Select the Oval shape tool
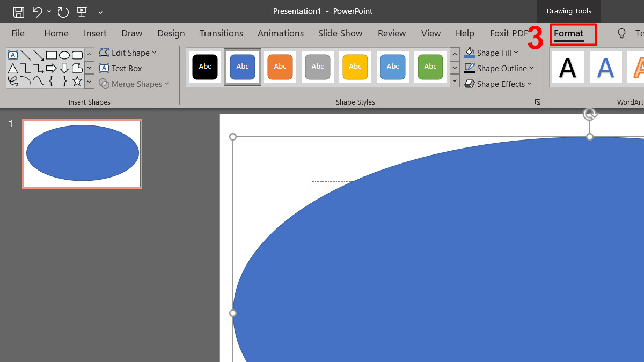This screenshot has width=644, height=362. click(65, 55)
